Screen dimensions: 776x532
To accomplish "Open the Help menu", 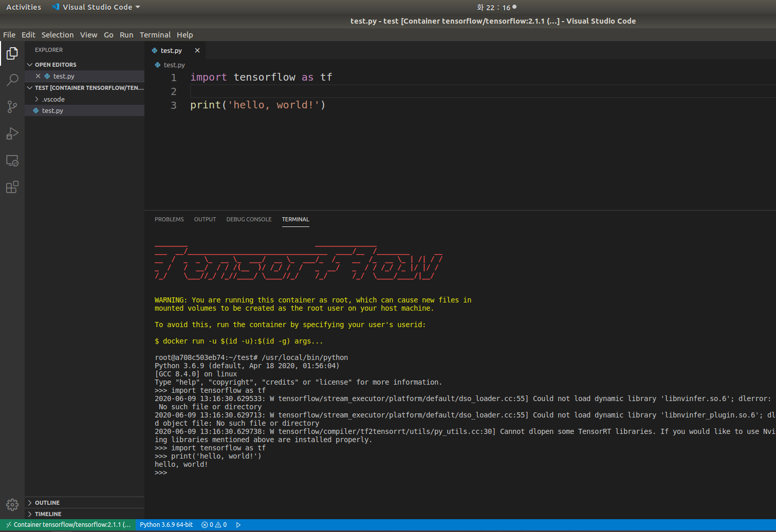I will pos(185,35).
